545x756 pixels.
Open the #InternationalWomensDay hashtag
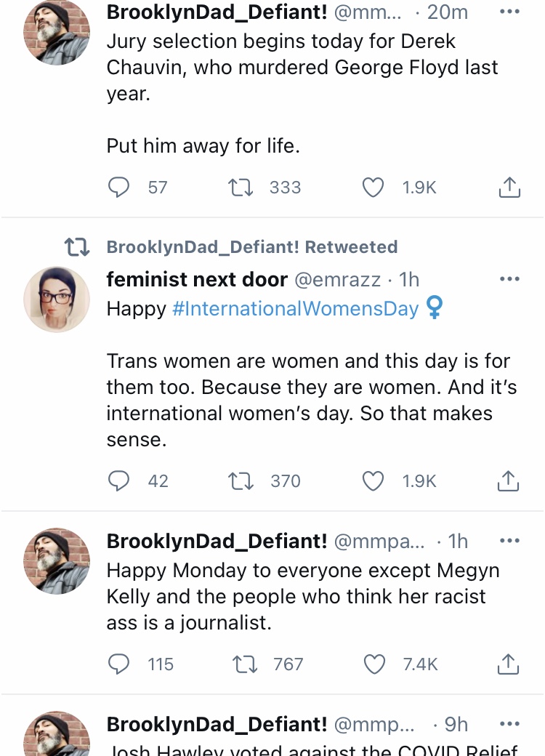pos(295,308)
